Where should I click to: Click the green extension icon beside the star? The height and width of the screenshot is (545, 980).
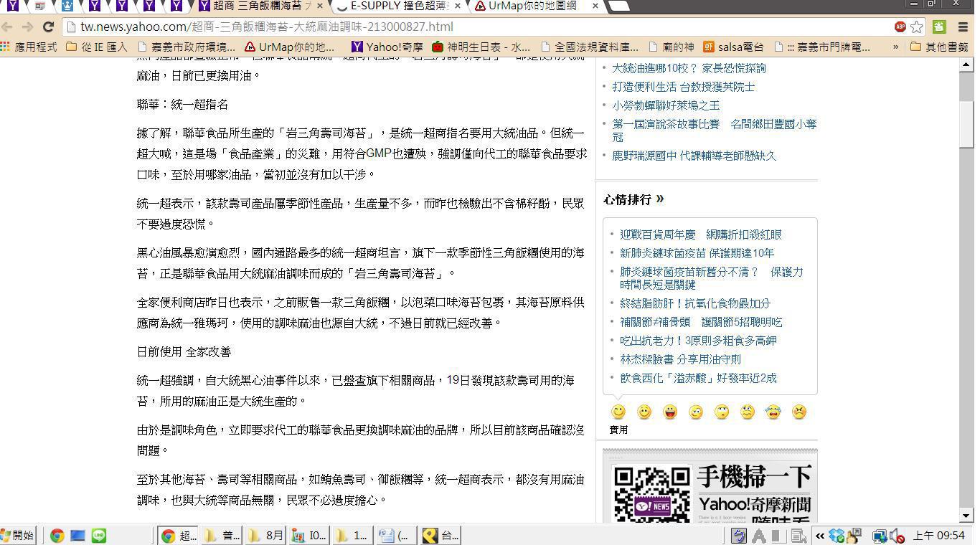click(939, 27)
